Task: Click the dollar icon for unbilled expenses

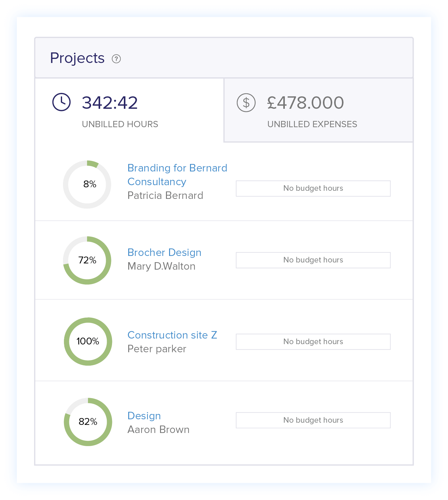Action: (246, 103)
